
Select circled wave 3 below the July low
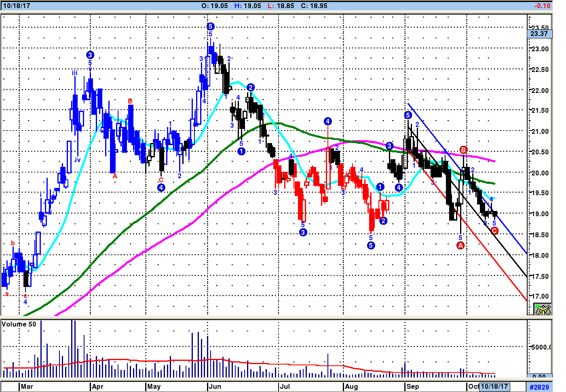[x=303, y=232]
